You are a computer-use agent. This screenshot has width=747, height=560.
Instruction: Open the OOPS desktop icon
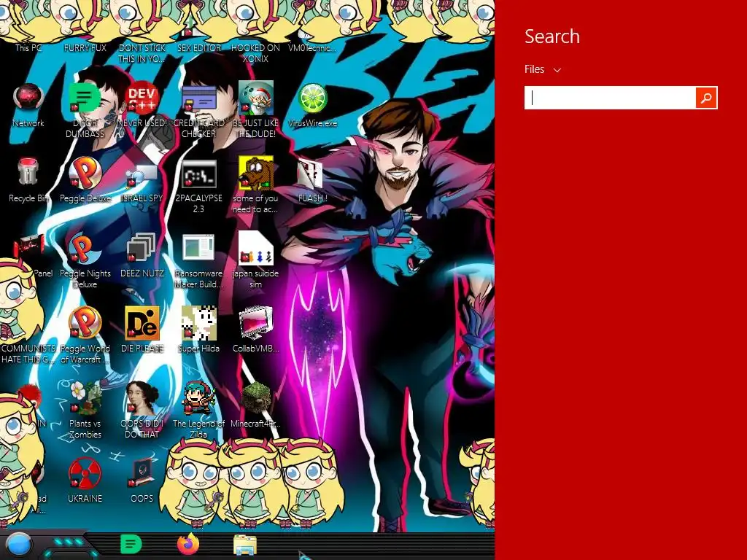pyautogui.click(x=142, y=472)
